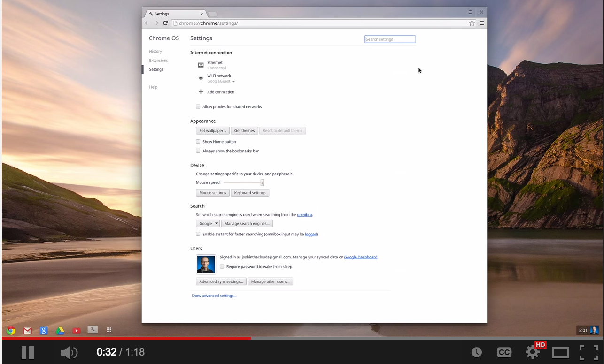This screenshot has height=364, width=604.
Task: Enable Instant for faster searching
Action: coord(198,234)
